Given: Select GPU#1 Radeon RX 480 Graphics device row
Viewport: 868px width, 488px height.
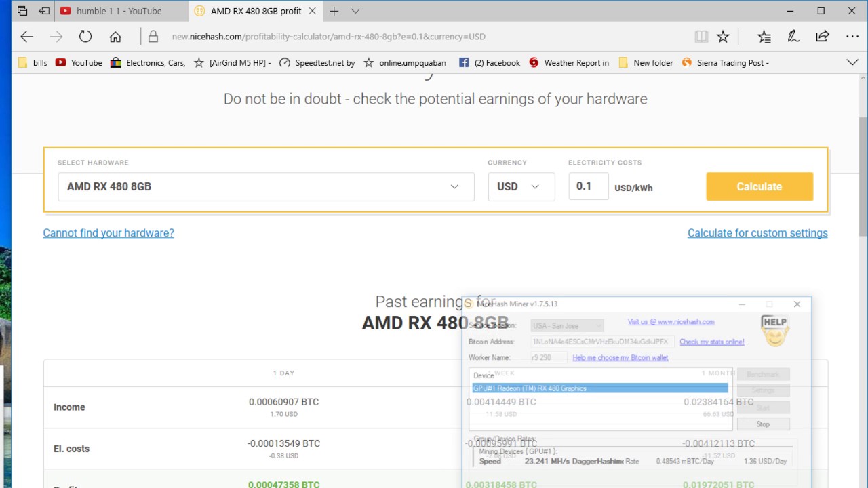Looking at the screenshot, I should pos(600,388).
